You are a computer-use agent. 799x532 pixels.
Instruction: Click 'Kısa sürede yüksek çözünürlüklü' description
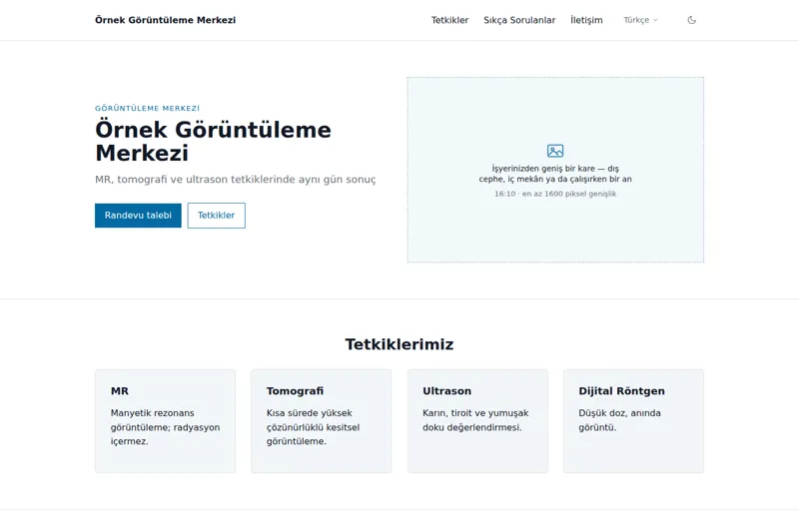pyautogui.click(x=313, y=427)
